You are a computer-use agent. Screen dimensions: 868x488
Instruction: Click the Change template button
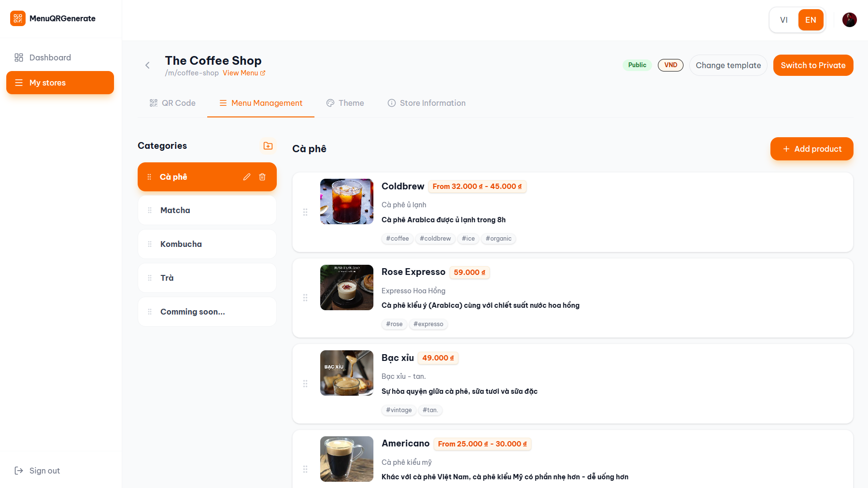(728, 65)
